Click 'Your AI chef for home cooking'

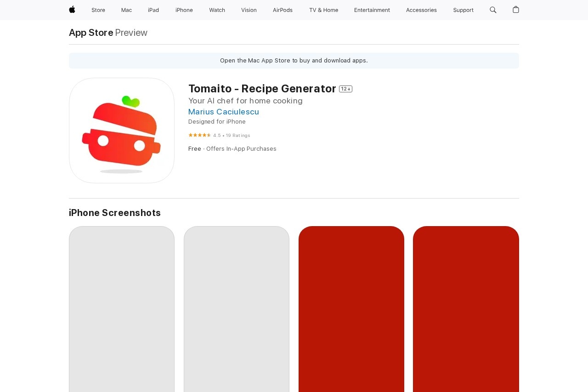tap(245, 101)
